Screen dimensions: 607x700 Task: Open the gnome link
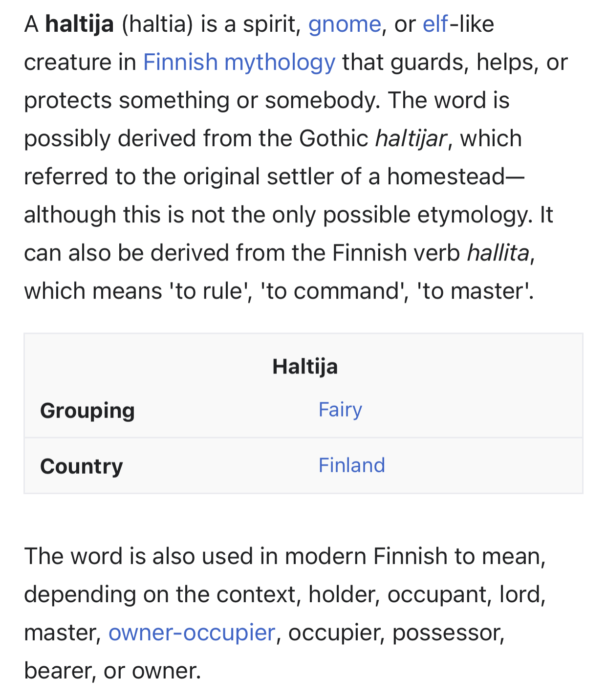(345, 24)
